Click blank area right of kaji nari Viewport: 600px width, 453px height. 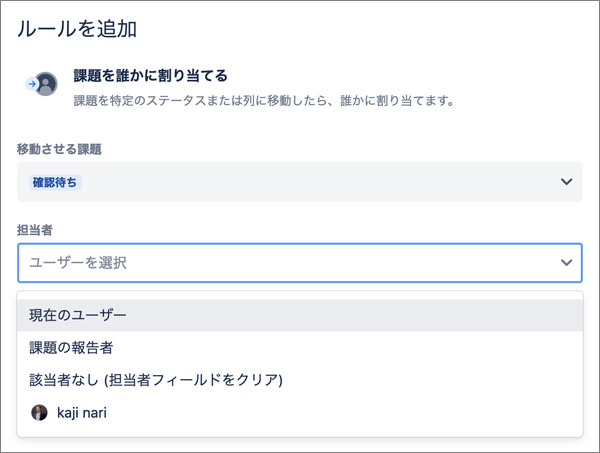point(344,413)
